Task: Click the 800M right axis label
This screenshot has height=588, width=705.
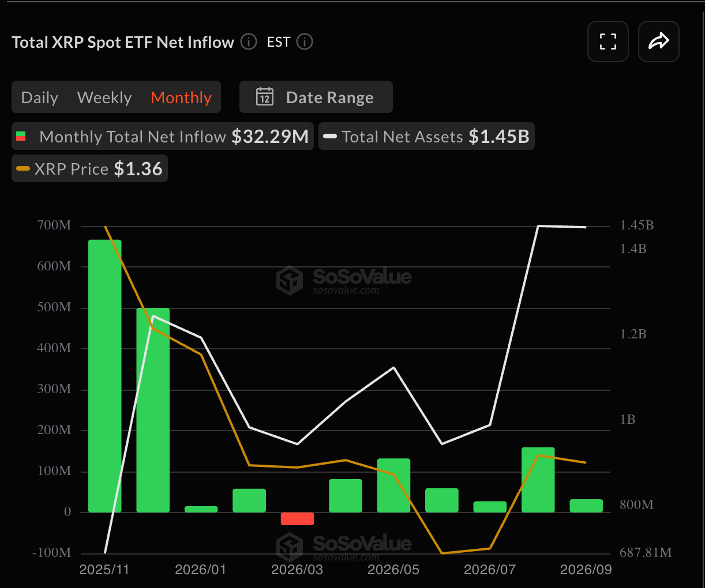Action: [636, 505]
